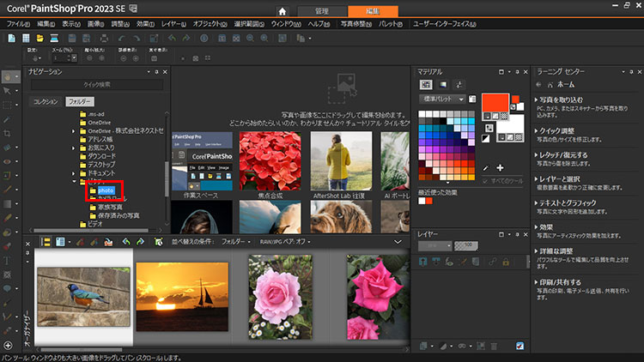Switch to the コレクション tab in Navigation

[x=46, y=101]
